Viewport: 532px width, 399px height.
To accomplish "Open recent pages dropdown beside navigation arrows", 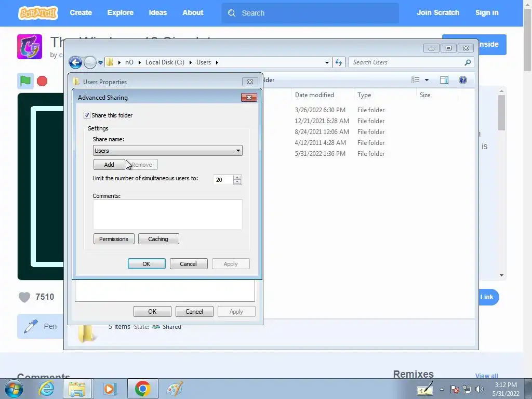I will 100,63.
